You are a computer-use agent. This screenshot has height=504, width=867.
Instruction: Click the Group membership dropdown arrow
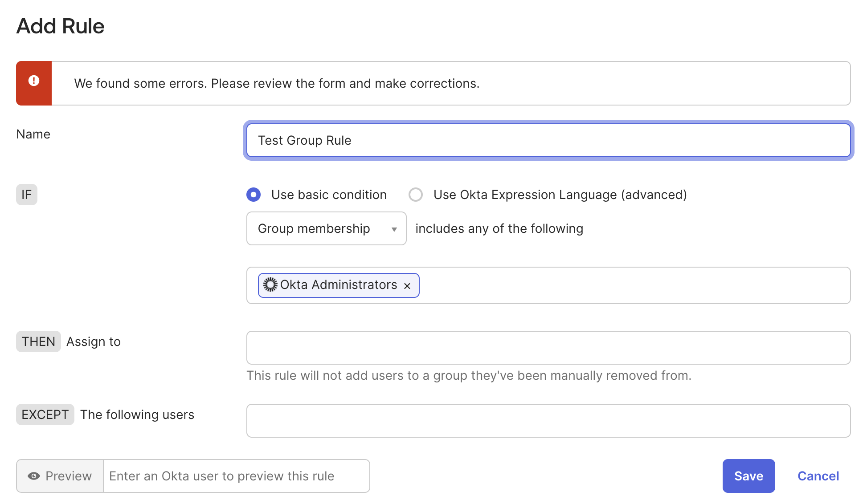394,229
